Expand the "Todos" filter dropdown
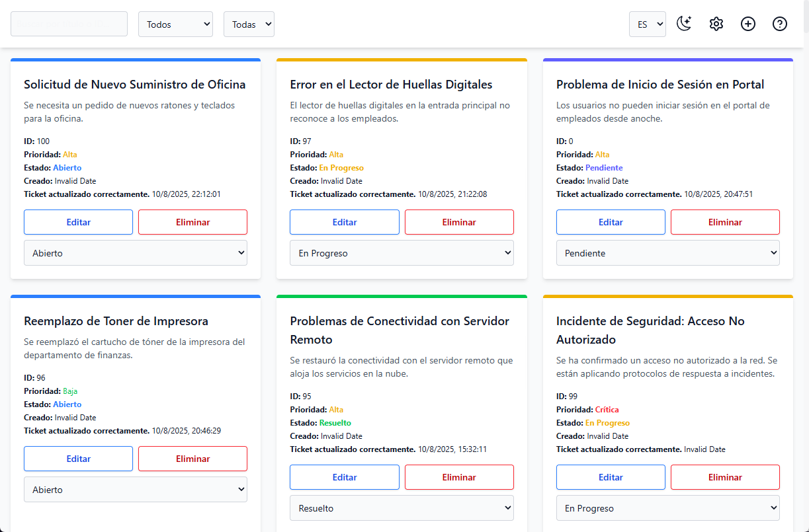Viewport: 809px width, 532px height. coord(175,24)
